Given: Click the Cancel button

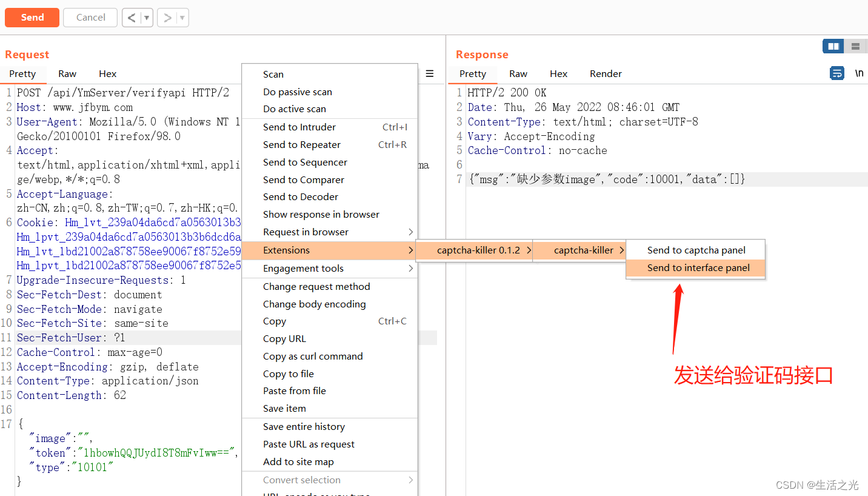Looking at the screenshot, I should click(x=90, y=18).
